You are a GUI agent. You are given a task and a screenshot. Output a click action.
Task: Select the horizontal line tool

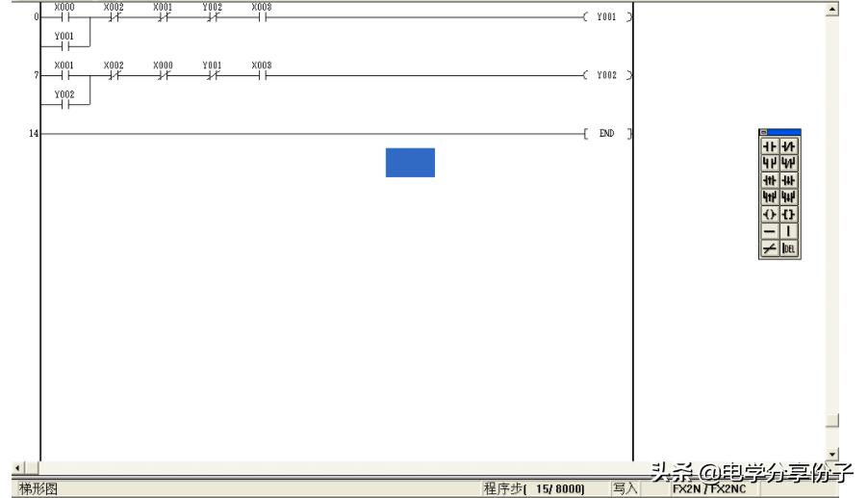tap(770, 231)
